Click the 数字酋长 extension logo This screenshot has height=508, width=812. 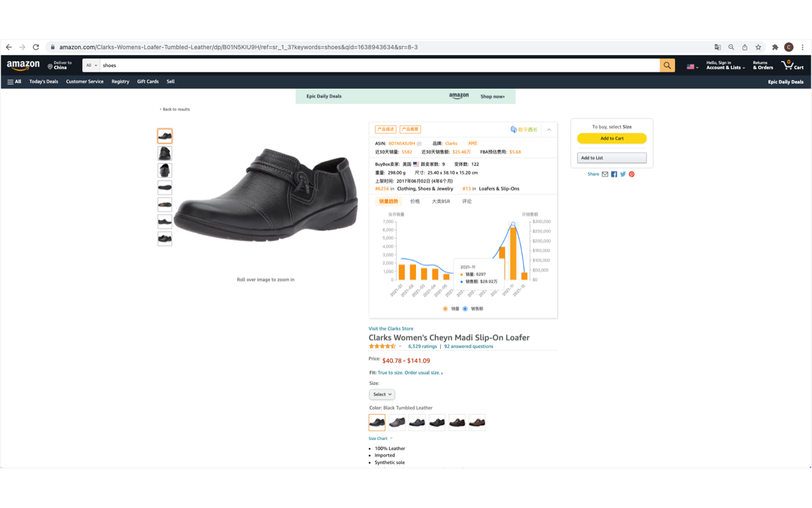pos(524,130)
